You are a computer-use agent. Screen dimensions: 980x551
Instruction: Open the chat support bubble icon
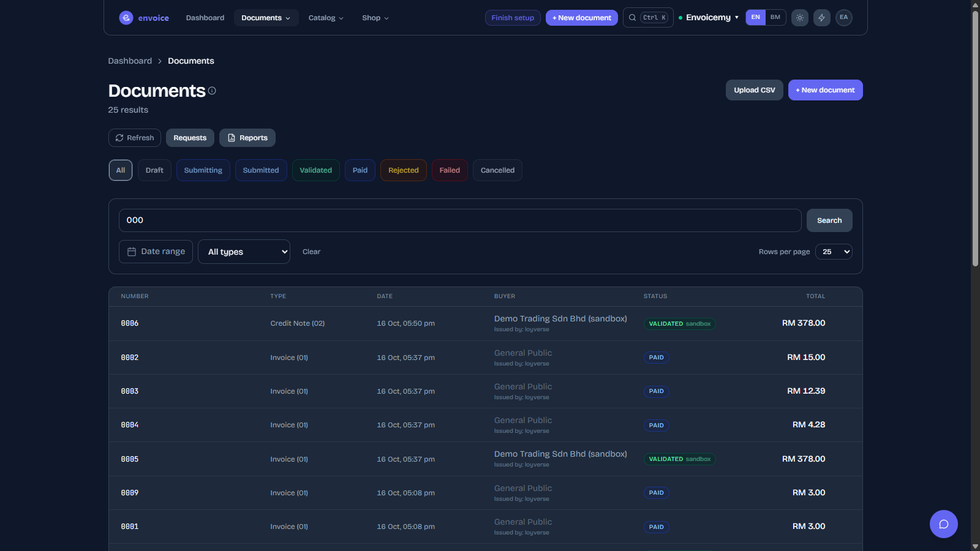point(944,524)
